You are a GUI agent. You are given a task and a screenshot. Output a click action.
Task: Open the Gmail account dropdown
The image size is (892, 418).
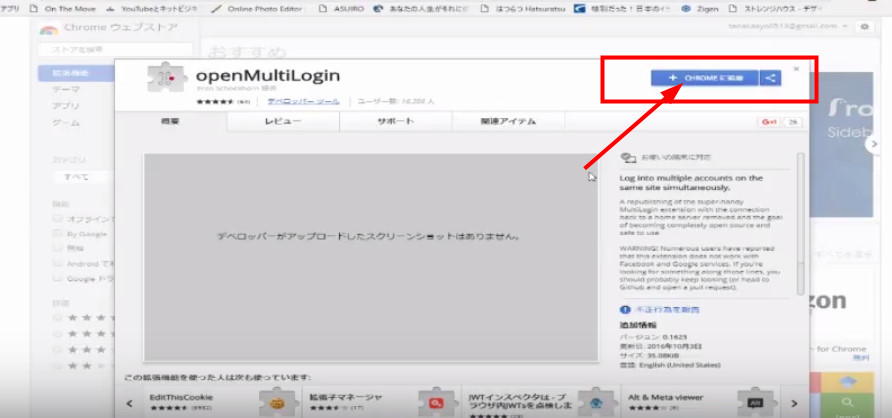click(788, 27)
